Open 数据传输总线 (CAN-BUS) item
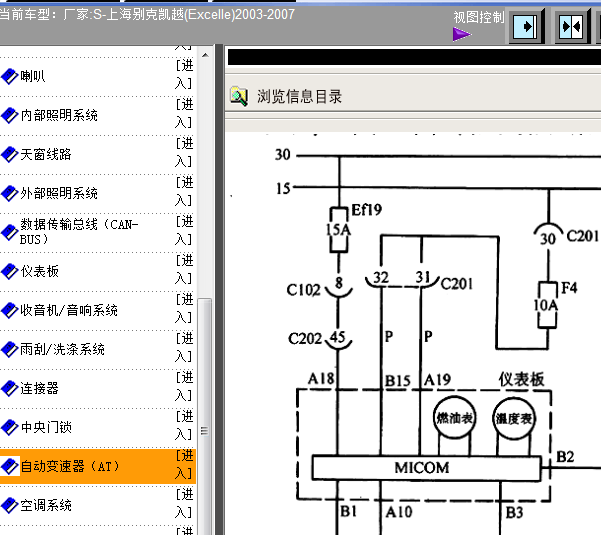 (x=79, y=232)
